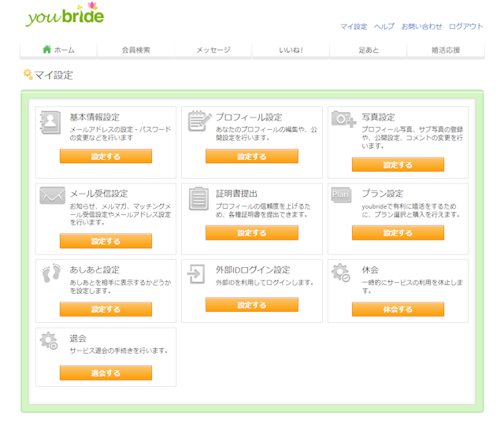Click the youbride logo
Viewport: 504px width, 423px height.
click(x=65, y=17)
